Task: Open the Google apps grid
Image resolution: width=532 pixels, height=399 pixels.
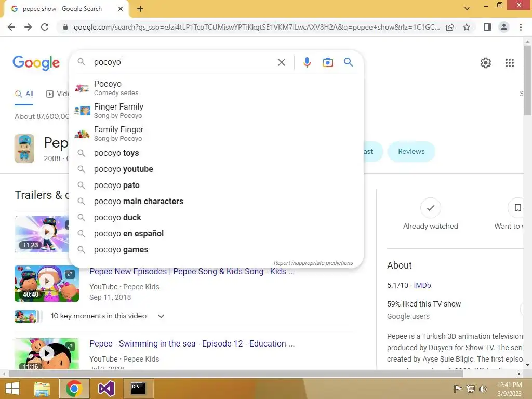Action: 509,63
